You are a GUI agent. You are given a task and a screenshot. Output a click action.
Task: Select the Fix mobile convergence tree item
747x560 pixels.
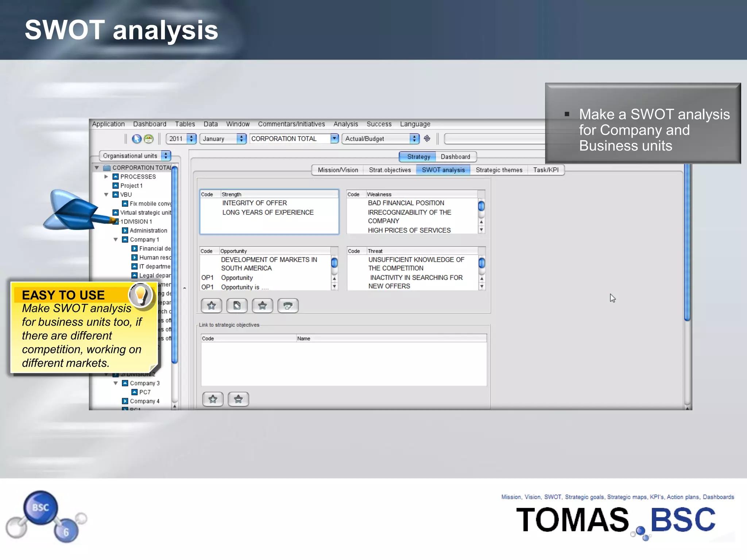click(150, 204)
